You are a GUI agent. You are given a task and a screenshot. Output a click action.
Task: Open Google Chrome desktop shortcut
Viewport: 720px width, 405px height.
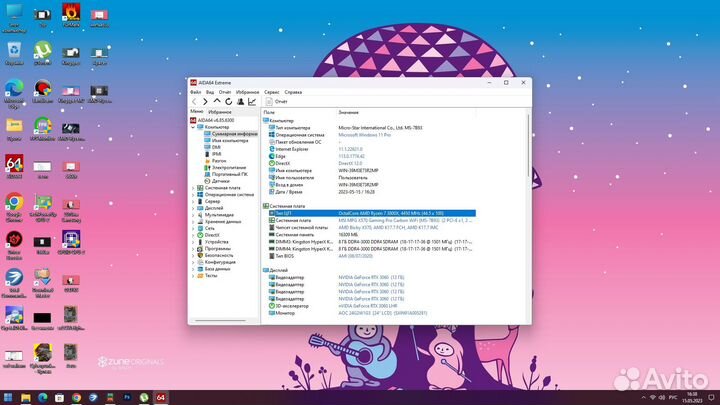coord(14,207)
